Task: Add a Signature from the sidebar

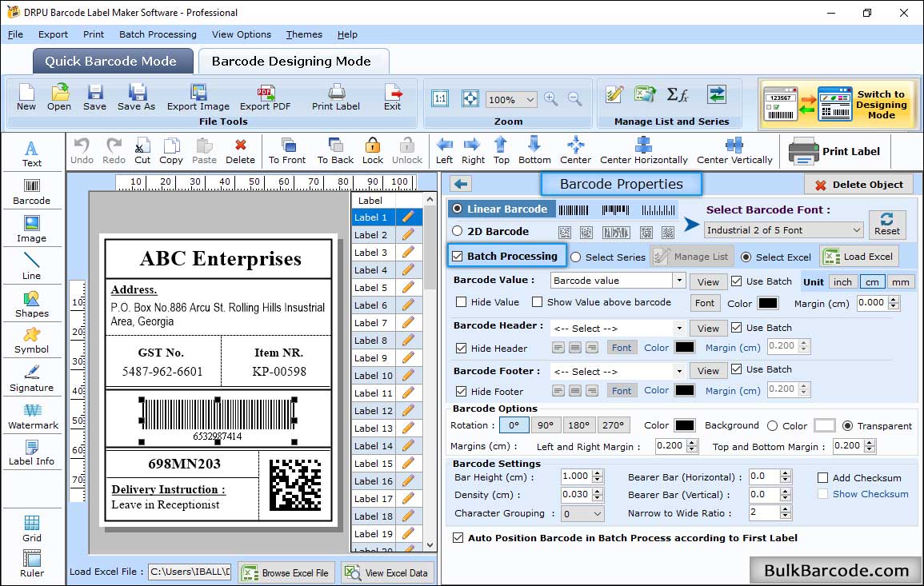Action: pyautogui.click(x=32, y=379)
